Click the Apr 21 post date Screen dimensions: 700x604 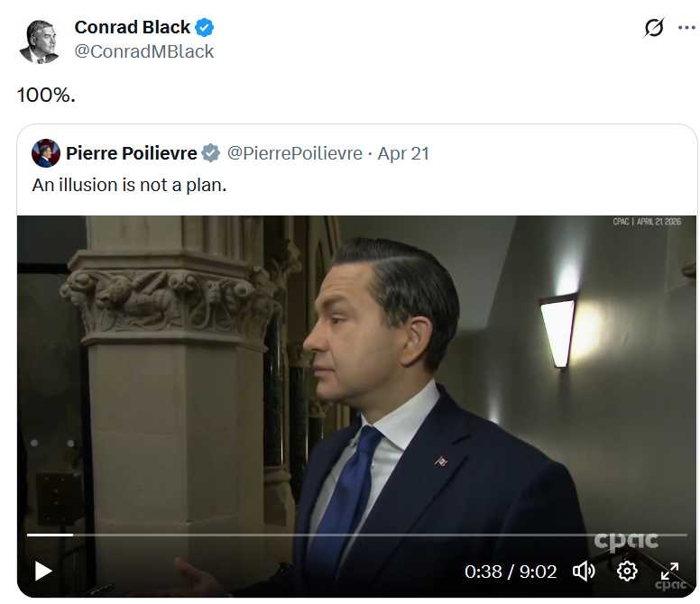(403, 153)
